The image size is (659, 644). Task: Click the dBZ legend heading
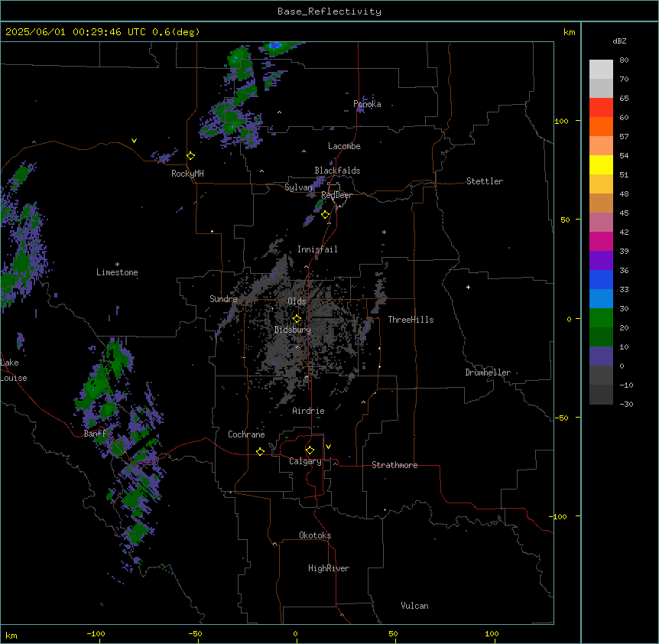point(619,41)
